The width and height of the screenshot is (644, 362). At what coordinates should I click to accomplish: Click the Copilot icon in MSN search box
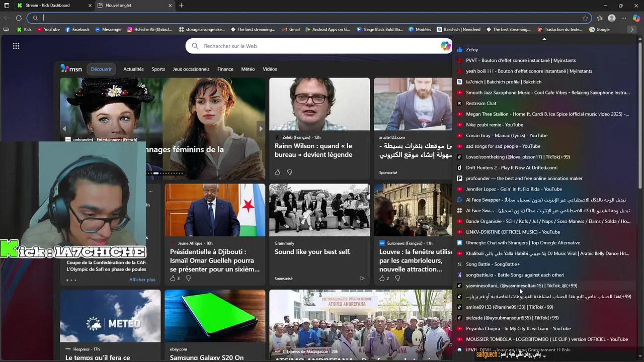445,46
